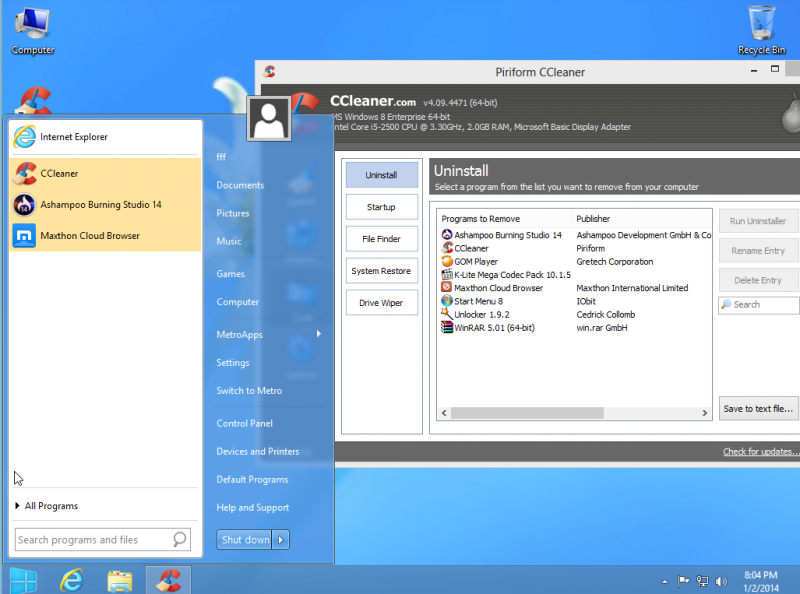Open Ashampoo Burning Studio 14 in Start menu
The width and height of the screenshot is (800, 594).
(105, 205)
